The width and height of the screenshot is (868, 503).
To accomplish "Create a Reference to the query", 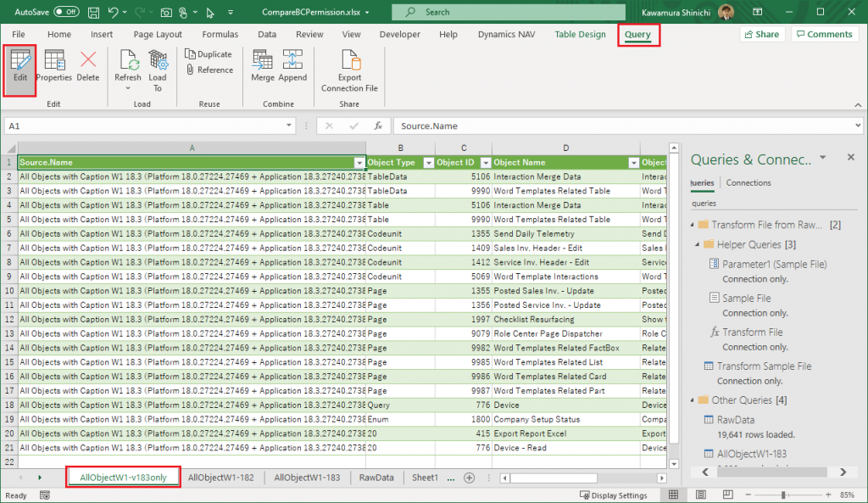I will 209,70.
